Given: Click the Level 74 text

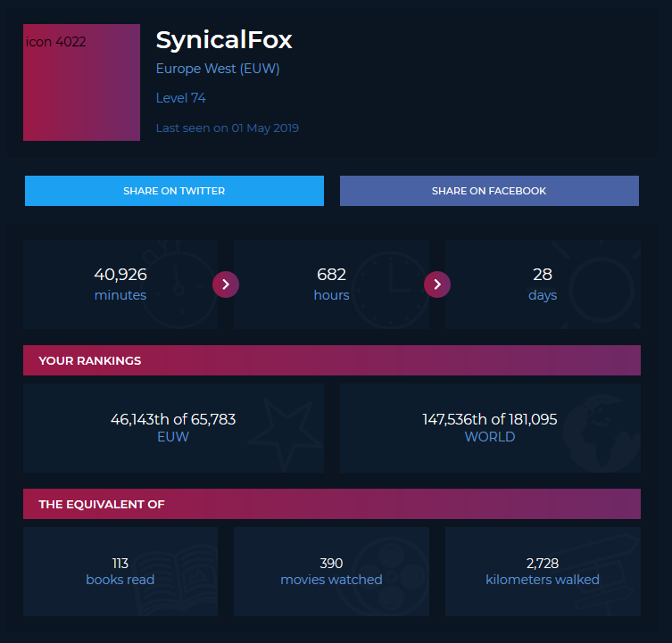Looking at the screenshot, I should [x=181, y=98].
